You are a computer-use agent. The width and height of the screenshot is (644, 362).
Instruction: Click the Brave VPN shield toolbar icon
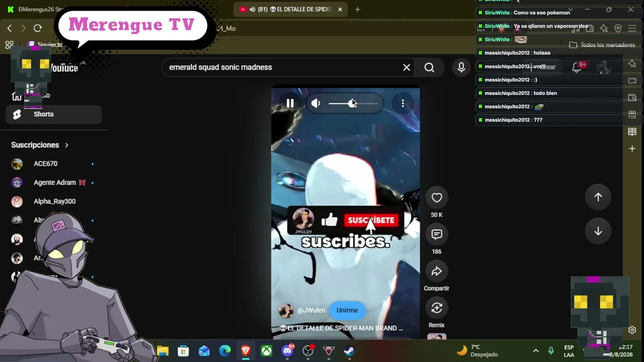618,28
